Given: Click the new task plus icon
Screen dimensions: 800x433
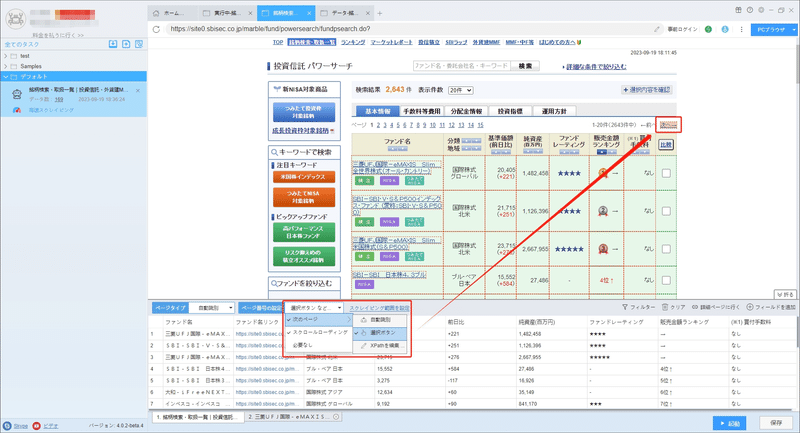Looking at the screenshot, I should pyautogui.click(x=126, y=44).
